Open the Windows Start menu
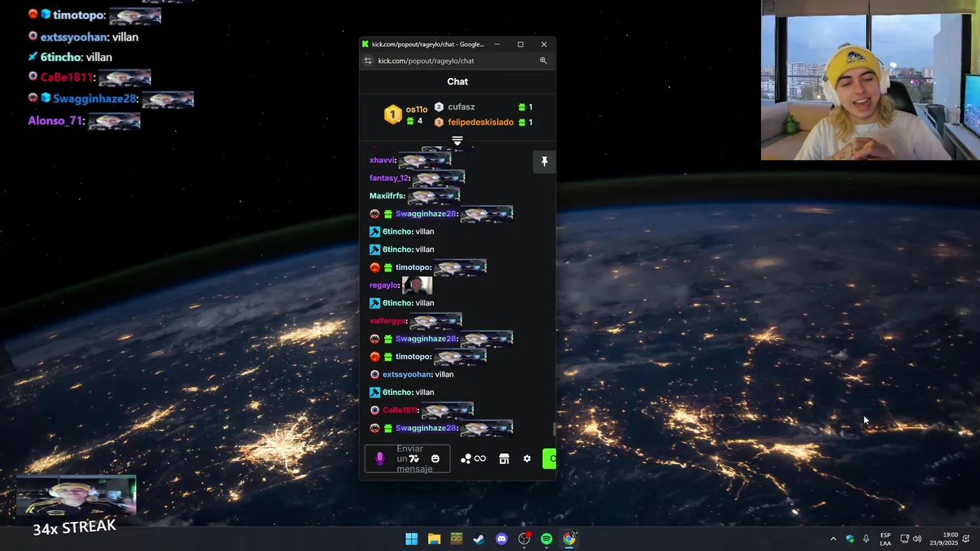The width and height of the screenshot is (980, 551). click(411, 539)
